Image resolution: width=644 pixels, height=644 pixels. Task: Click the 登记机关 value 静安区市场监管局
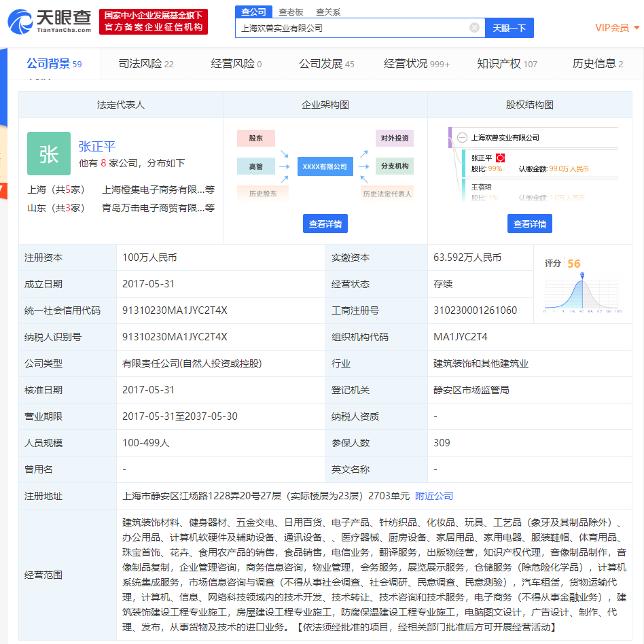coord(471,390)
